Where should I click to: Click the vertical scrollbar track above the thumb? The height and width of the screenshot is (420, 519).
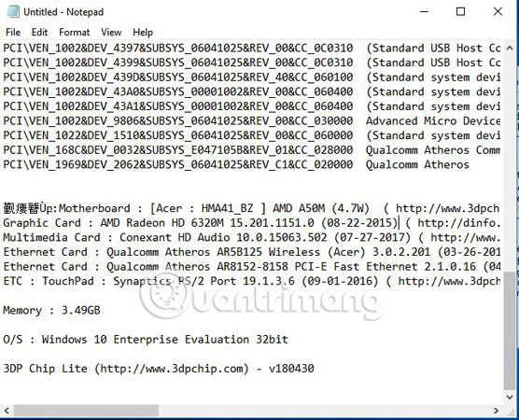coord(510,162)
